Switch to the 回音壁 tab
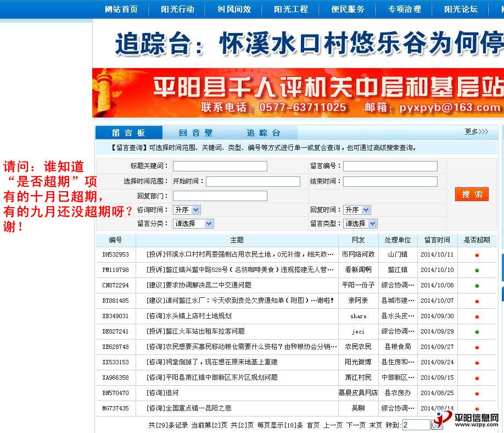This screenshot has height=433, width=504. click(196, 132)
